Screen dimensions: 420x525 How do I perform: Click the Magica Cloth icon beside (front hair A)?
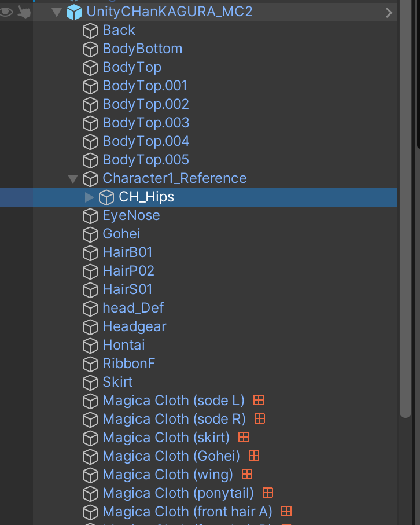coord(286,512)
